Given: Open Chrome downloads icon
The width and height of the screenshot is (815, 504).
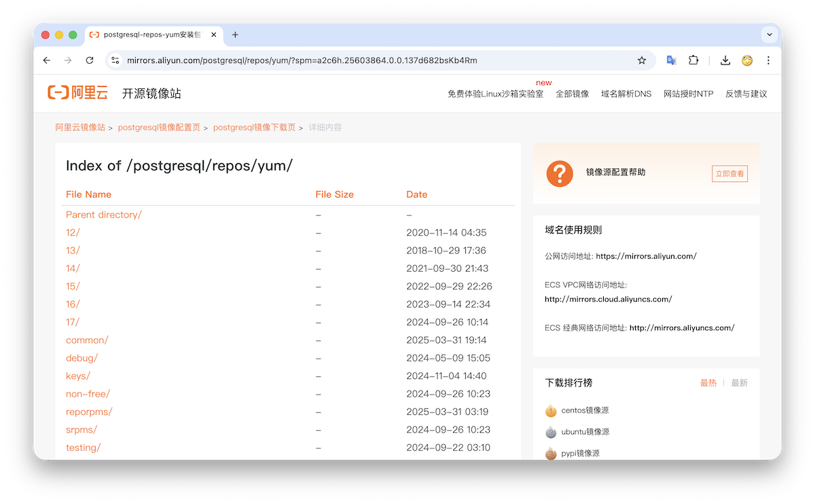Looking at the screenshot, I should tap(725, 60).
